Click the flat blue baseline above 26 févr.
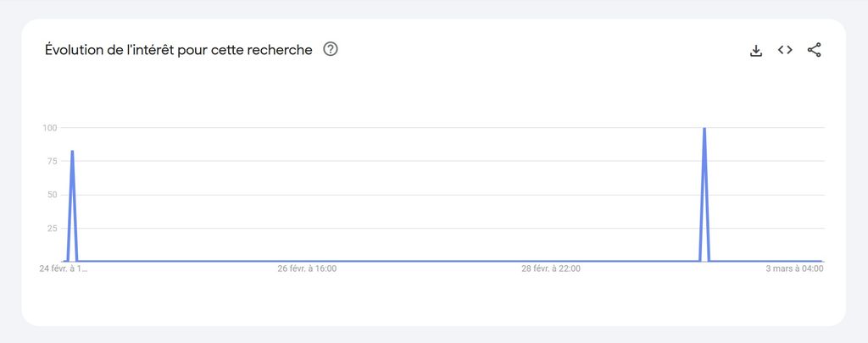Screen dimensions: 868x343 (307, 261)
